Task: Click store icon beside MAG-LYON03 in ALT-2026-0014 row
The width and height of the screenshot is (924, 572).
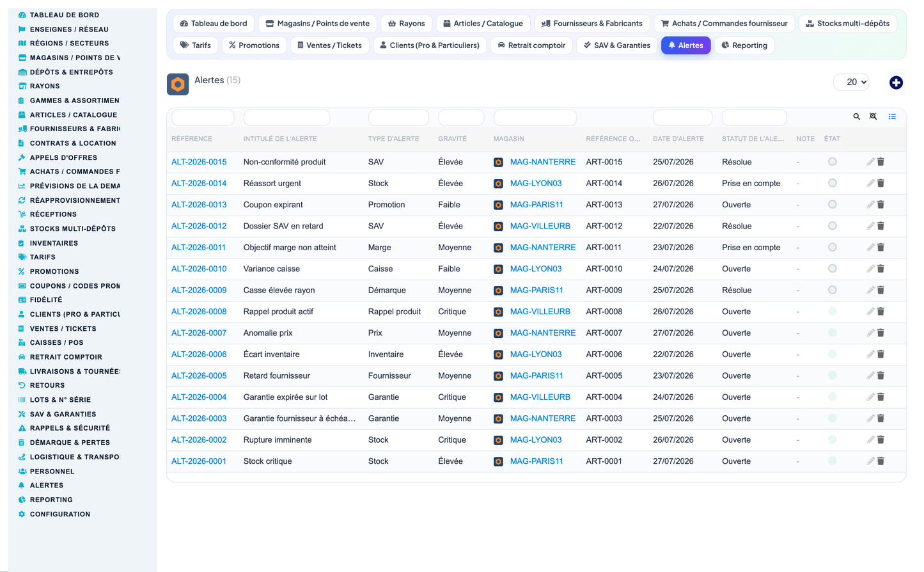Action: pyautogui.click(x=498, y=184)
